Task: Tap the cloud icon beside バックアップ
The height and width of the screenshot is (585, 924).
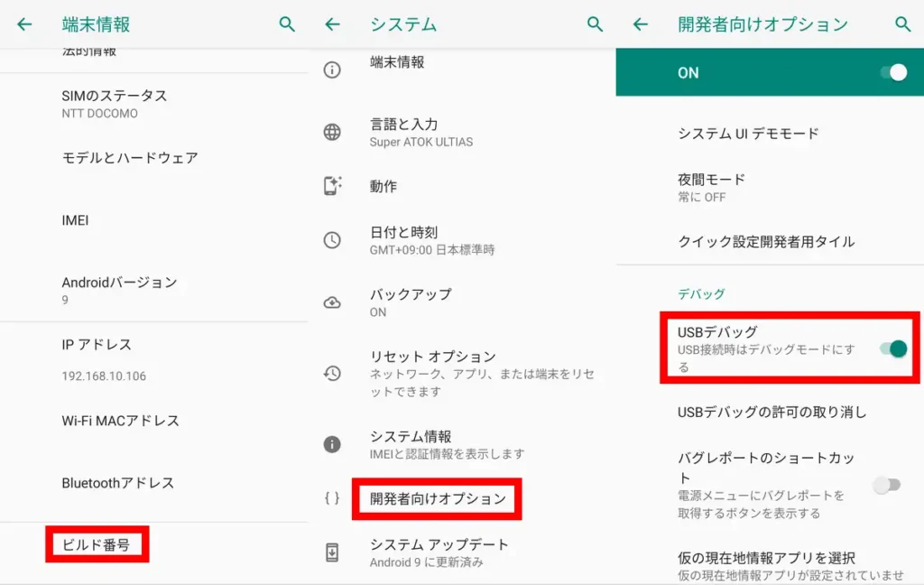Action: point(334,302)
